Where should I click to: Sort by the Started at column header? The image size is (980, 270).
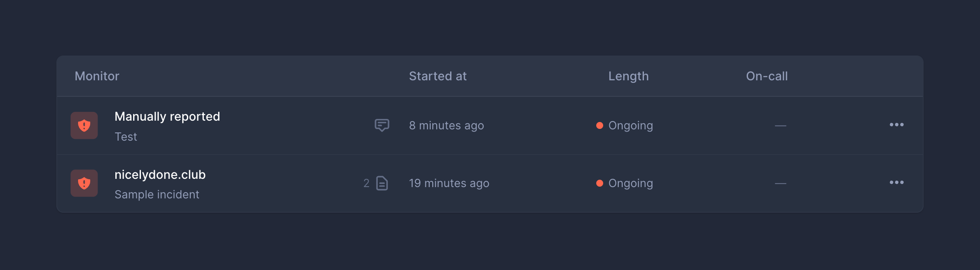point(438,76)
